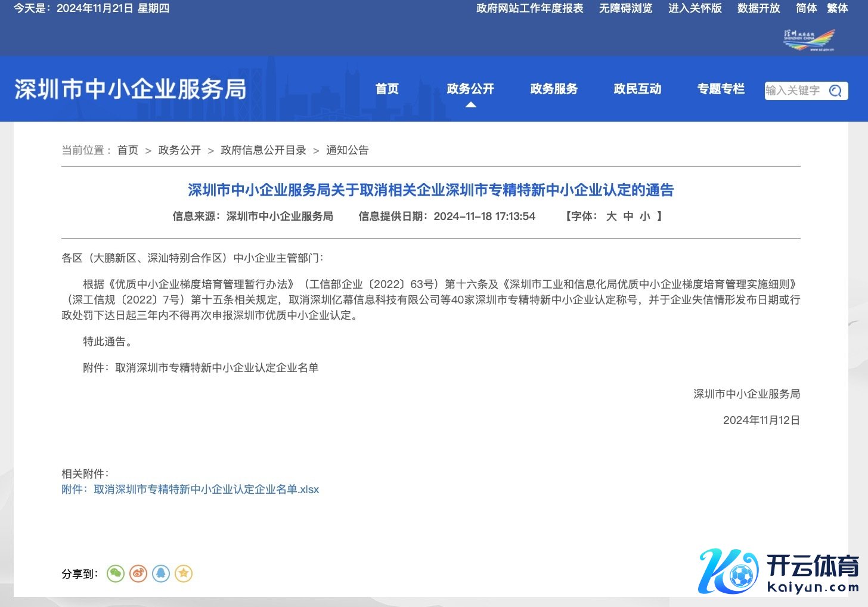This screenshot has height=607, width=868.
Task: Open the 政务服务 navigation menu
Action: 554,89
